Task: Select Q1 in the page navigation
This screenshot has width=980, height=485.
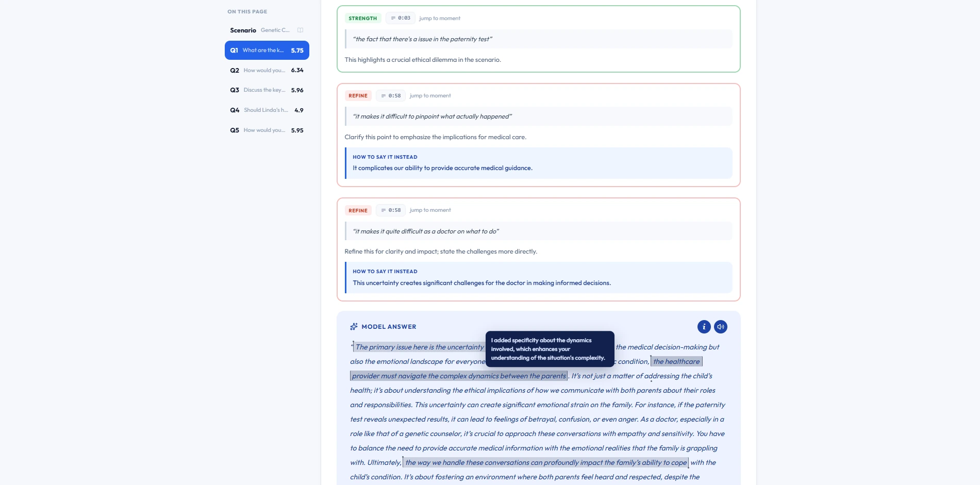Action: pos(267,51)
